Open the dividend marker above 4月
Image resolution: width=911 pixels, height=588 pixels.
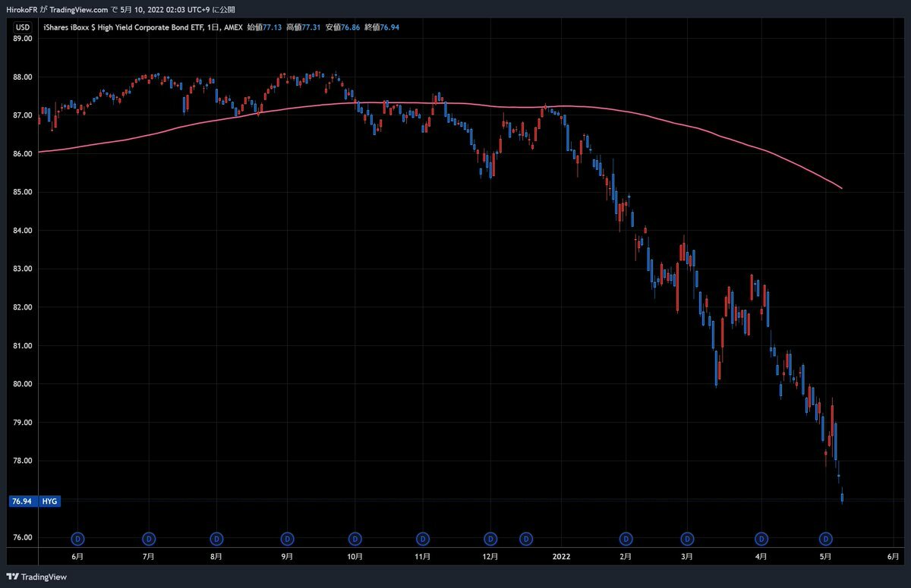761,539
